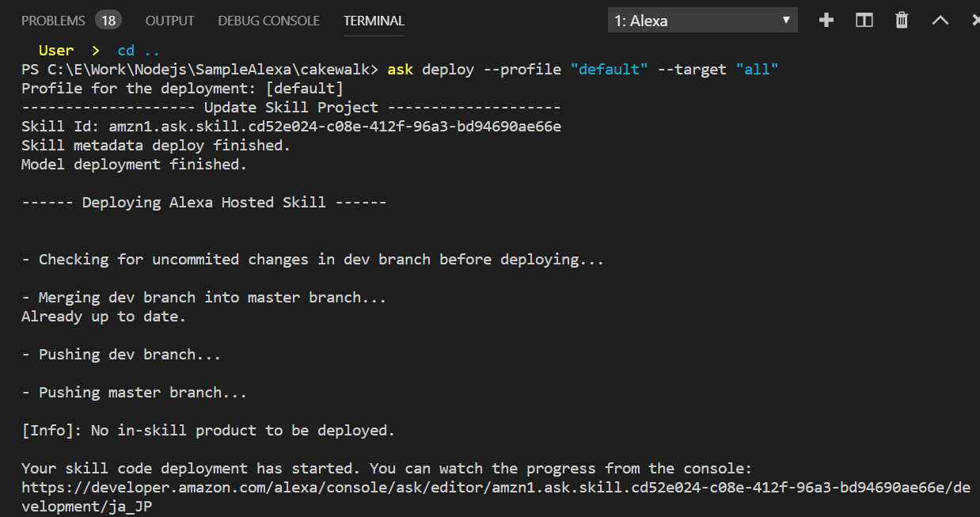Open the Problems tab
The width and height of the screenshot is (980, 517).
[x=53, y=21]
